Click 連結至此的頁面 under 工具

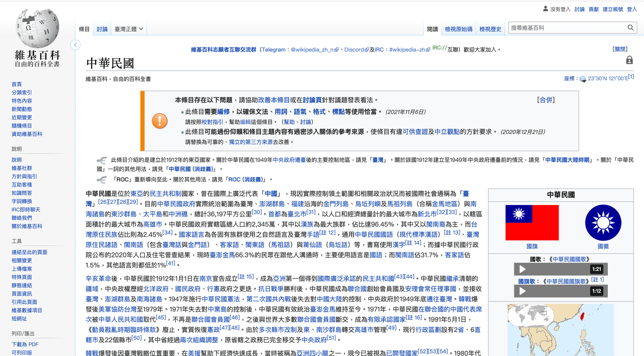coord(29,252)
